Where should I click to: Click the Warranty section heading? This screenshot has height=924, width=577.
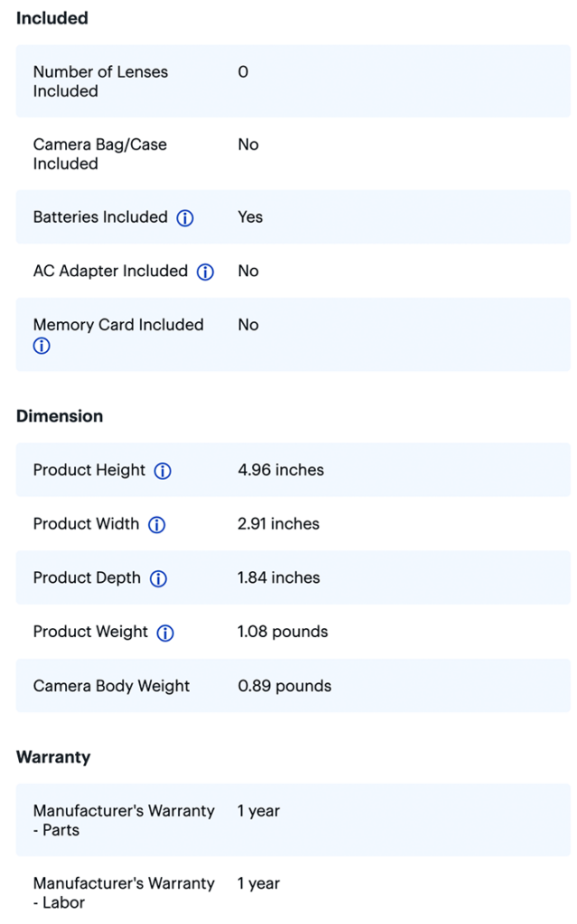(53, 757)
